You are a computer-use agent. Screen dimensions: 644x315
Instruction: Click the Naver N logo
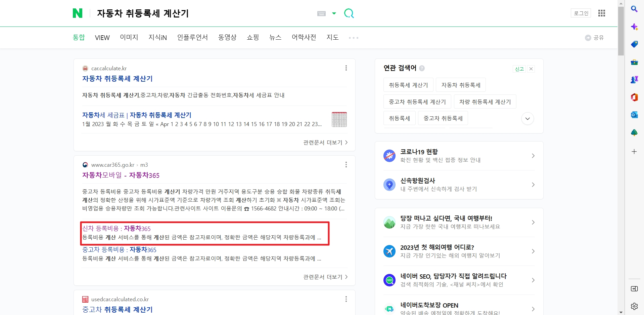coord(78,13)
